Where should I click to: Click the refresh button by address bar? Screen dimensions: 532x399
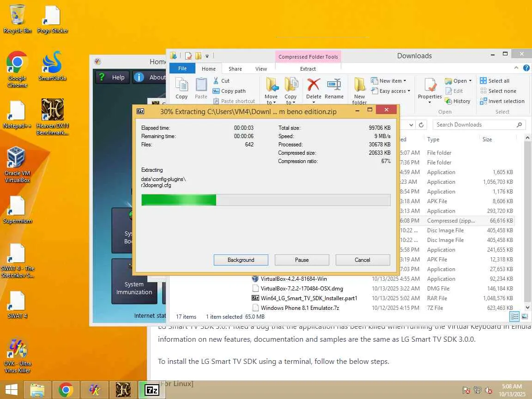[x=421, y=125]
